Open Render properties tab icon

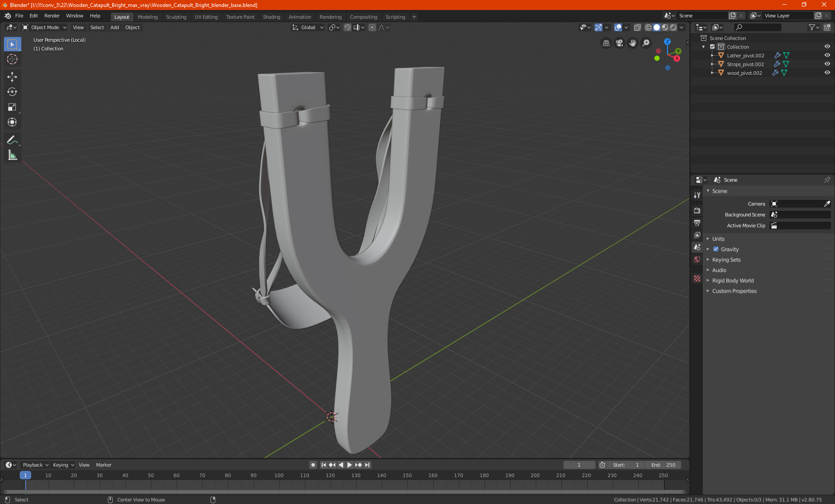[697, 211]
